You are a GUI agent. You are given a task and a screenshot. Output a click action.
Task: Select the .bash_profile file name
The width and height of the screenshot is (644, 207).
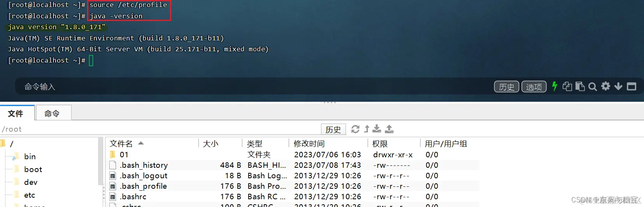[x=143, y=186]
